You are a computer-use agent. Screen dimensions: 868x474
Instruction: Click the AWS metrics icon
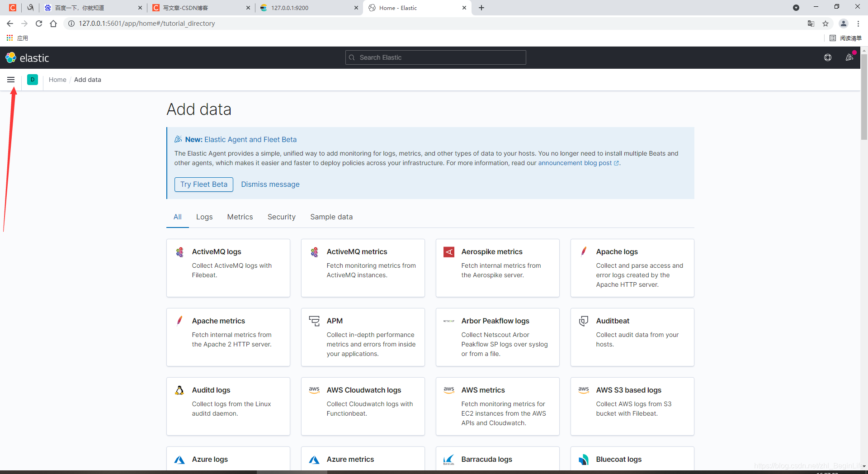[x=449, y=390]
